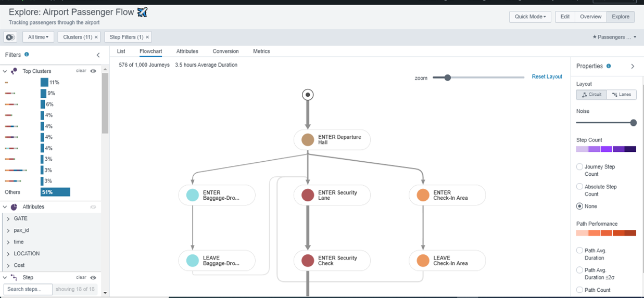Screen dimensions: 644x298
Task: Toggle Step section visibility eye
Action: click(x=93, y=277)
